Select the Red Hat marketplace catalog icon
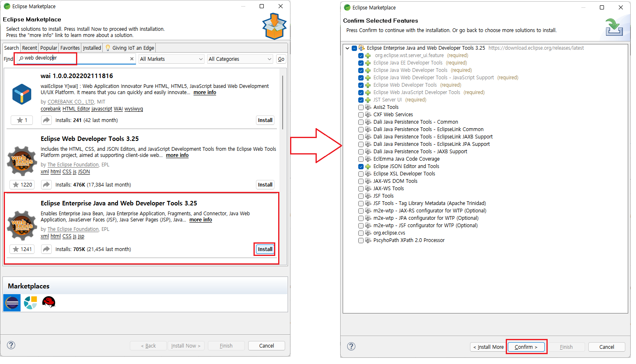This screenshot has height=364, width=636. [x=49, y=303]
